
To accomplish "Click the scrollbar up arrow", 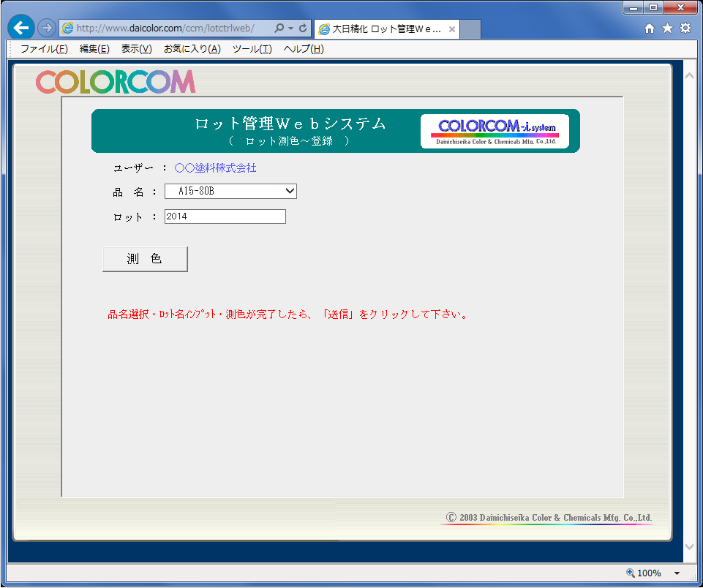I will pyautogui.click(x=690, y=76).
